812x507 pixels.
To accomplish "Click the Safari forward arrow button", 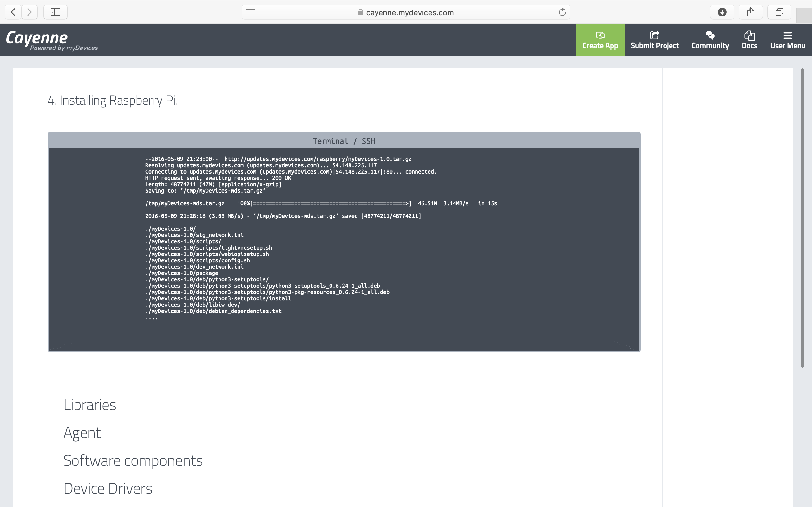I will [x=29, y=12].
